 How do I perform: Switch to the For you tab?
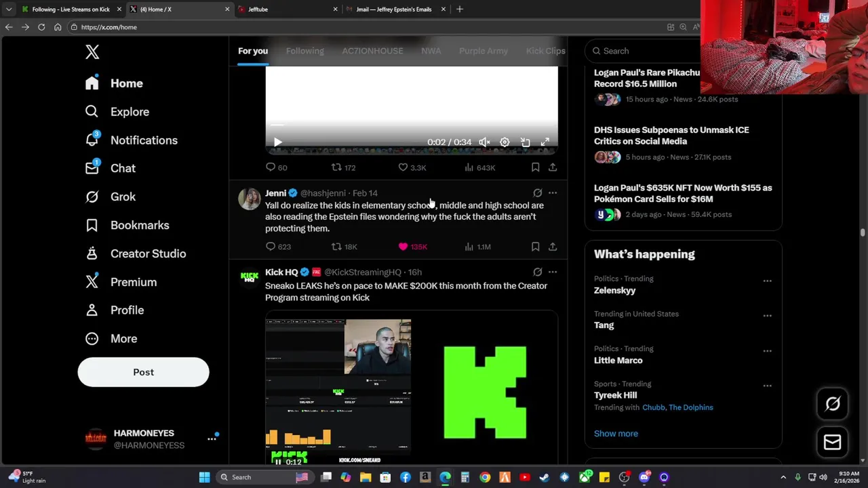(x=253, y=51)
